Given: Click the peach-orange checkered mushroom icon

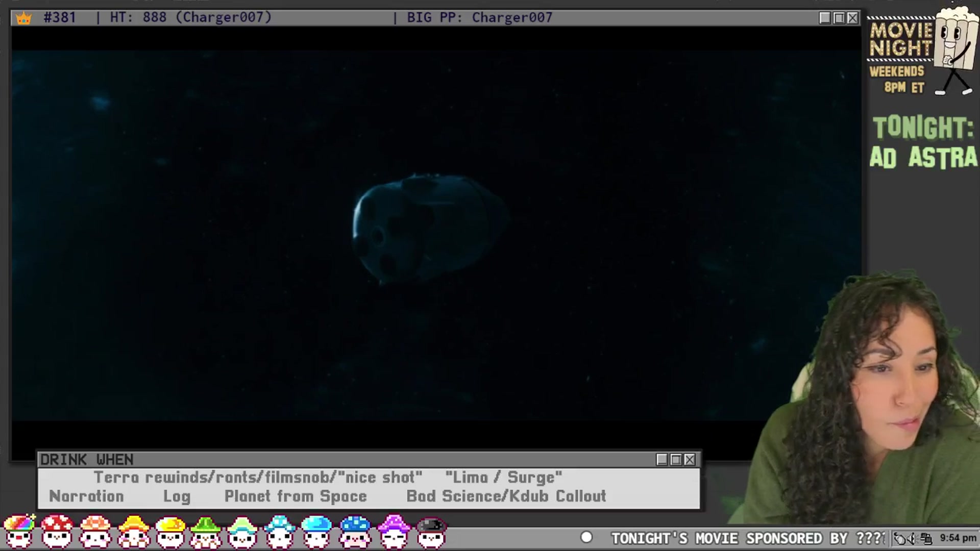Looking at the screenshot, I should [95, 532].
